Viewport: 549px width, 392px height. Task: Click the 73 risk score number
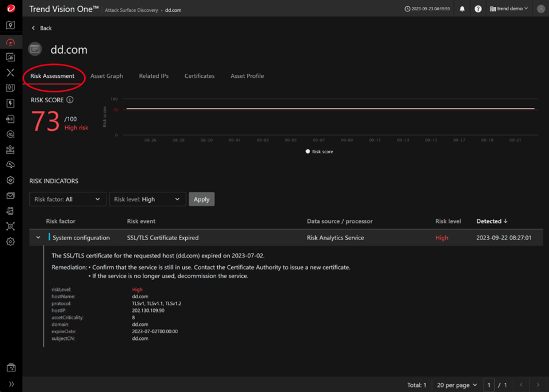pyautogui.click(x=46, y=122)
